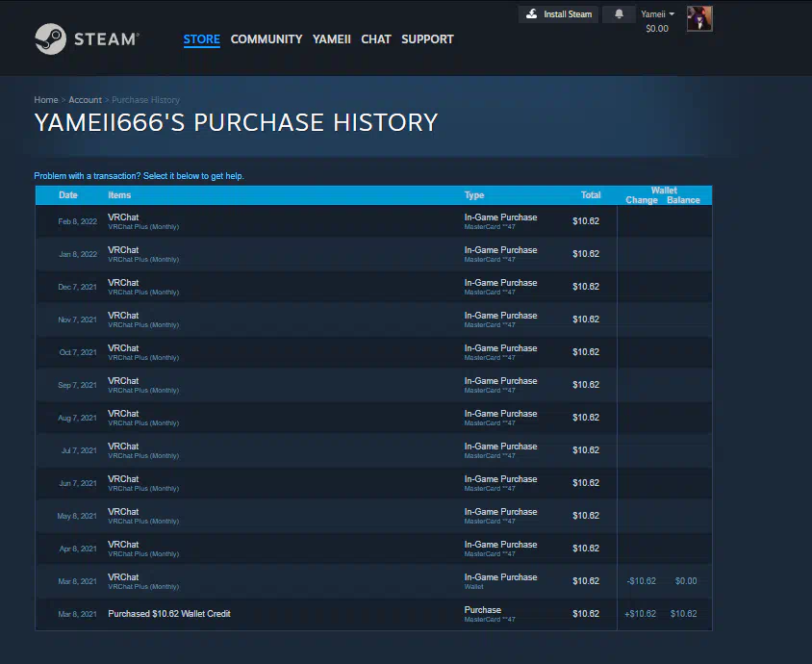Click the Wallet Balance column header
The width and height of the screenshot is (812, 664).
click(683, 200)
